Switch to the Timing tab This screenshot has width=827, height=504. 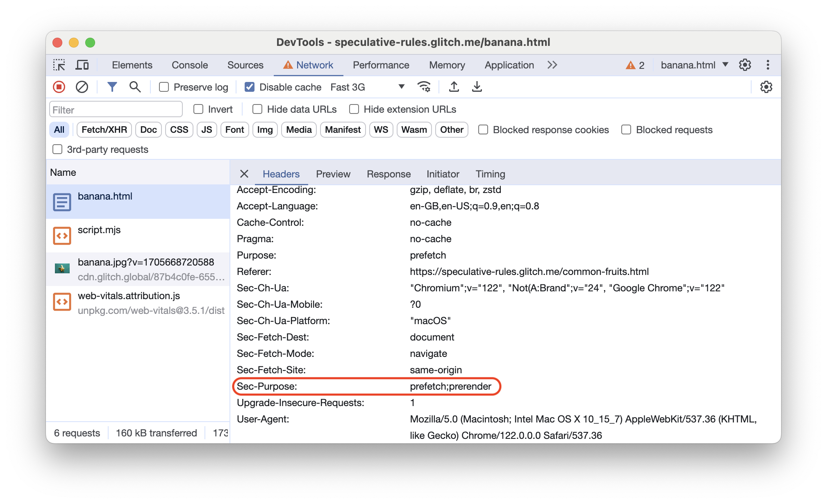491,174
